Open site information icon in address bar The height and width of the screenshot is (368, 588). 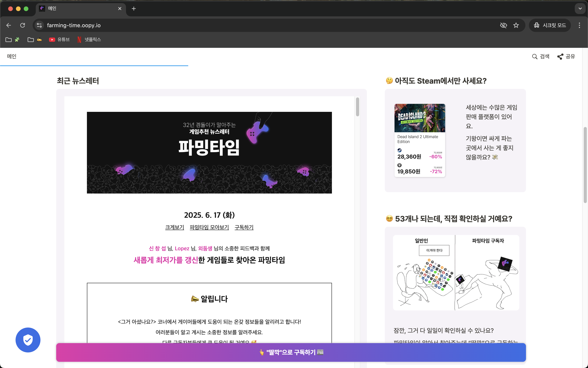tap(39, 25)
